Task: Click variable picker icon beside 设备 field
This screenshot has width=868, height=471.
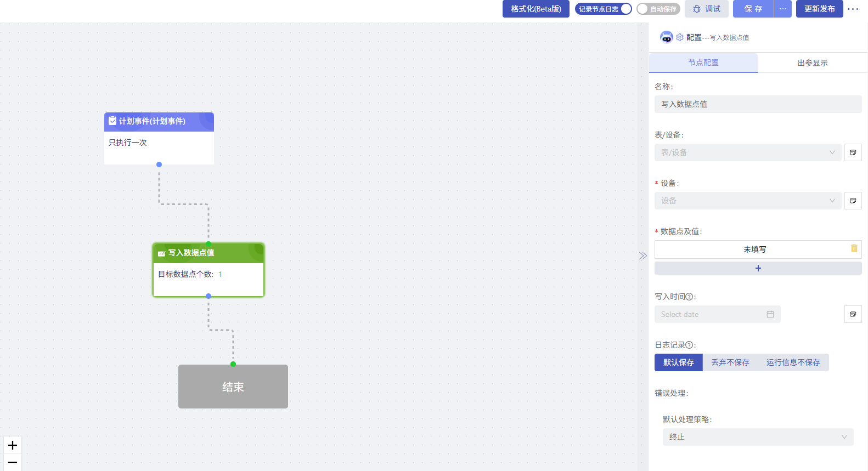Action: click(853, 201)
